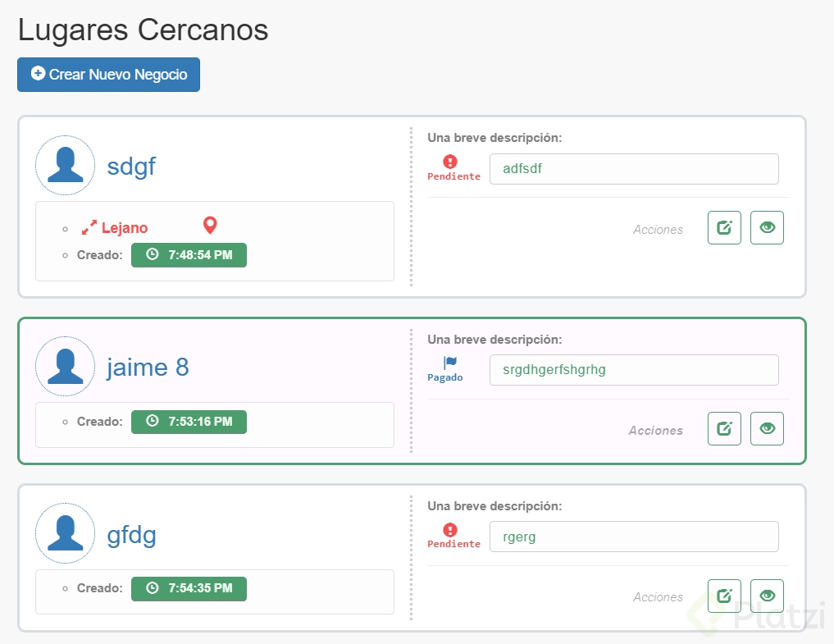Click the edit icon on the sdgf card
This screenshot has height=644, width=834.
pyautogui.click(x=724, y=227)
